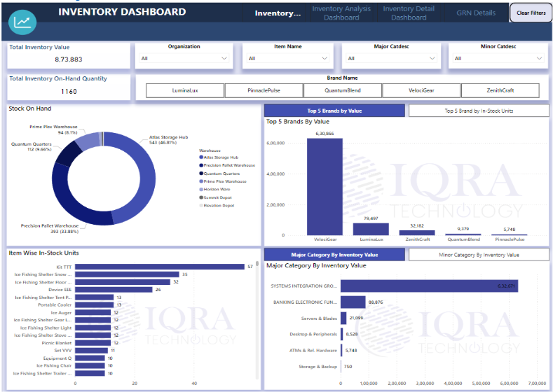Select the Quantum Quarters legend dot
The image size is (553, 392).
(200, 174)
